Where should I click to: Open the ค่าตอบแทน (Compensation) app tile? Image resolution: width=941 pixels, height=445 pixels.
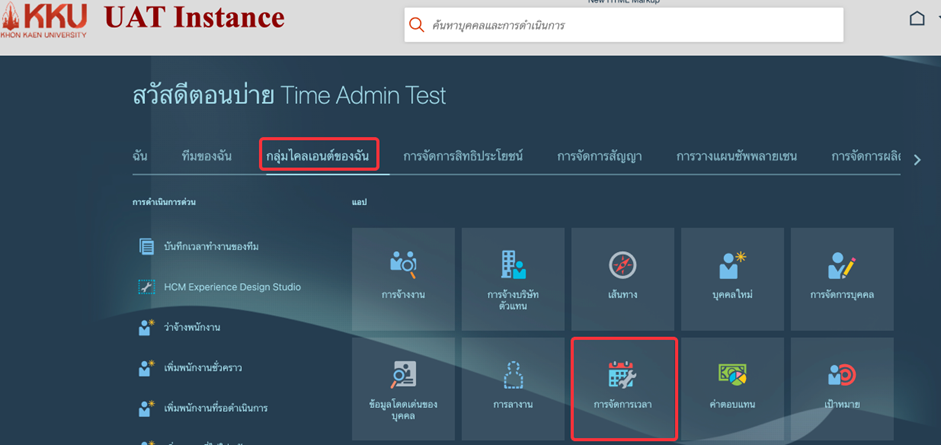[732, 387]
